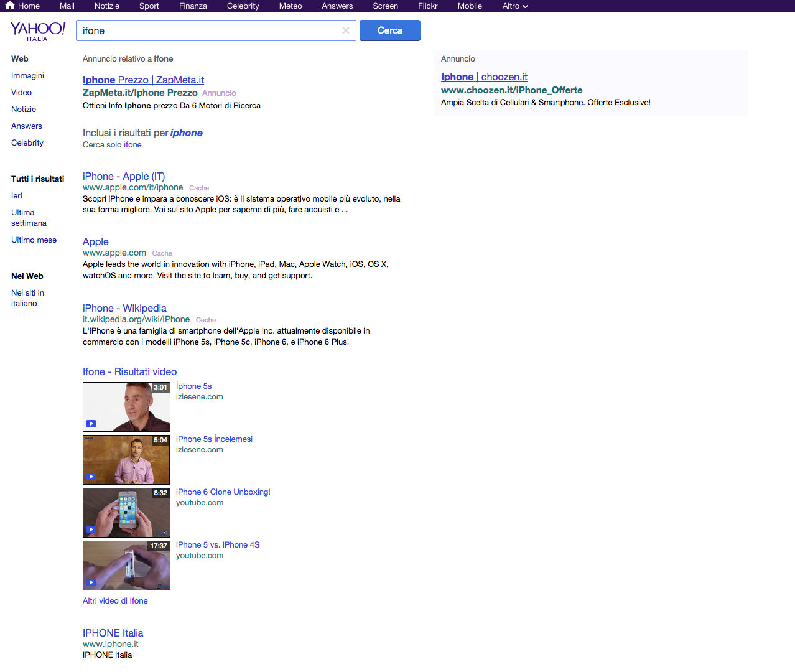Play the 17:37 iPhone 5 vs. iPhone 4S video

tap(126, 566)
